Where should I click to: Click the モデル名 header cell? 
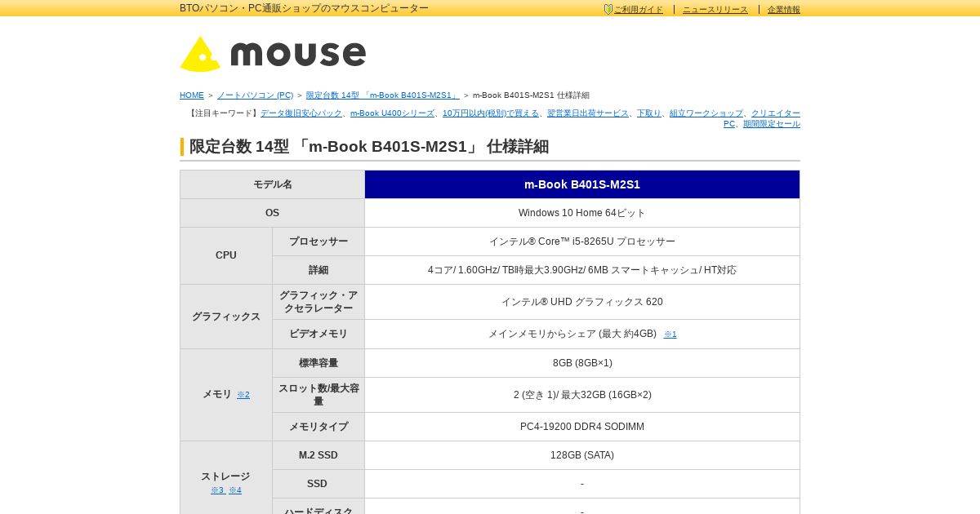click(x=273, y=184)
